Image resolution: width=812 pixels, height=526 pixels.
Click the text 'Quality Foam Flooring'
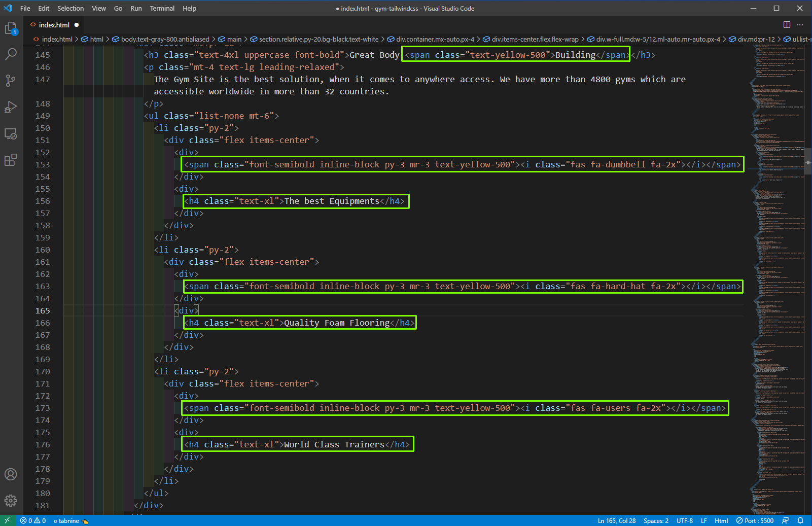(337, 323)
